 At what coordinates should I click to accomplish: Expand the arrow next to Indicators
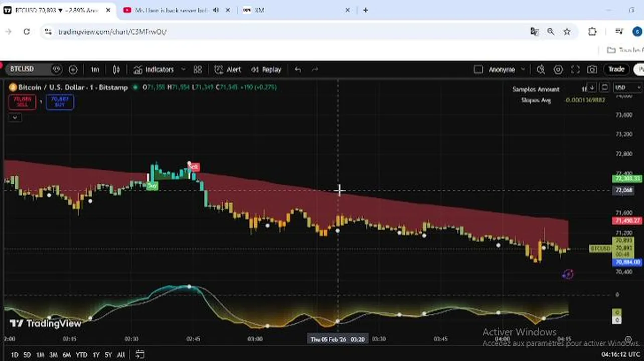coord(183,69)
